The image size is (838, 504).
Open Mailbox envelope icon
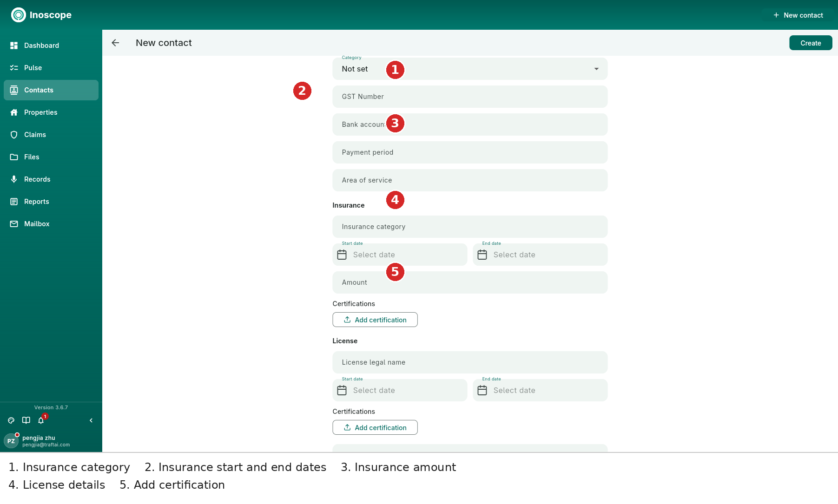click(x=14, y=224)
